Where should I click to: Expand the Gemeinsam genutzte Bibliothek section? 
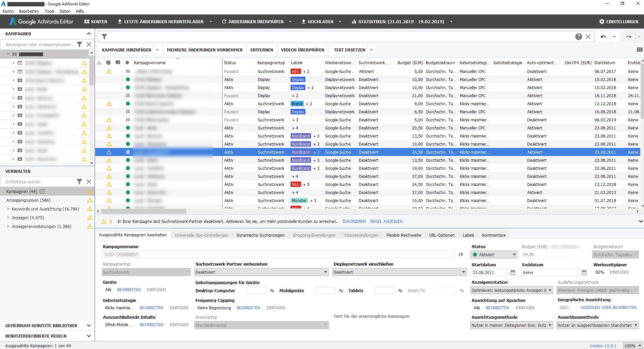[x=89, y=325]
